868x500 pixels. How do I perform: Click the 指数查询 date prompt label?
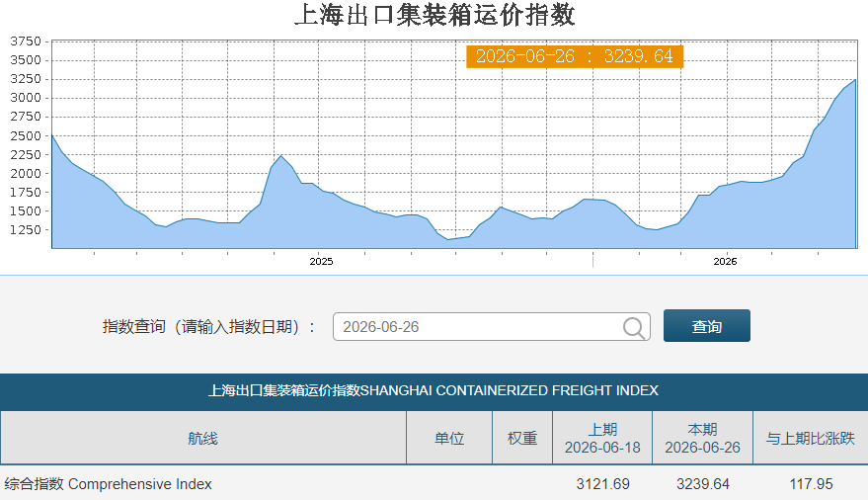[208, 327]
